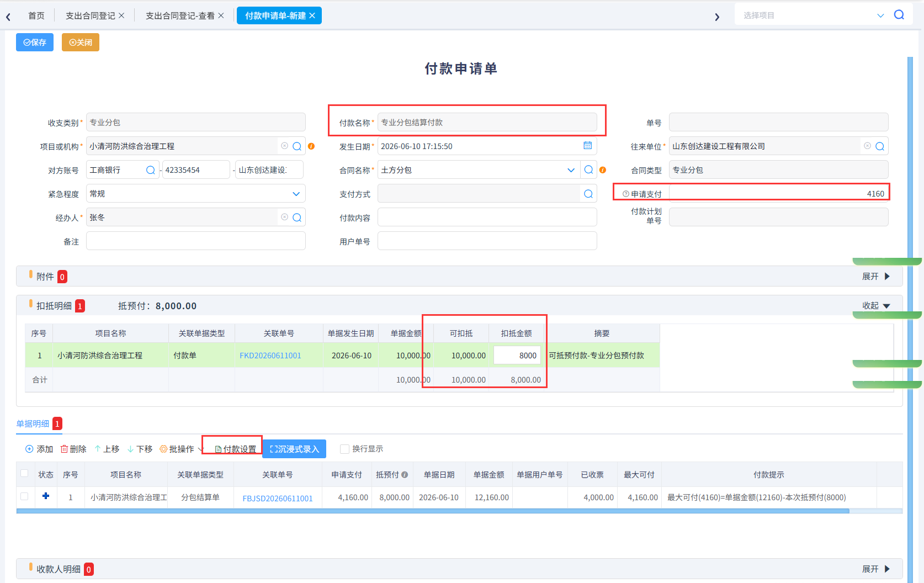Click the search icon next to 工商银行

150,170
